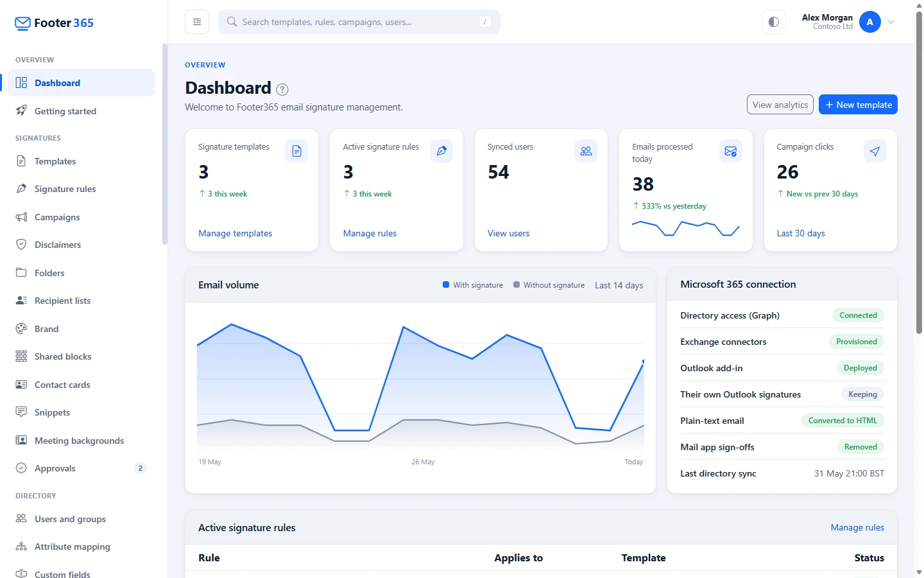This screenshot has height=578, width=924.
Task: Click the Recipient lists icon
Action: pos(21,301)
